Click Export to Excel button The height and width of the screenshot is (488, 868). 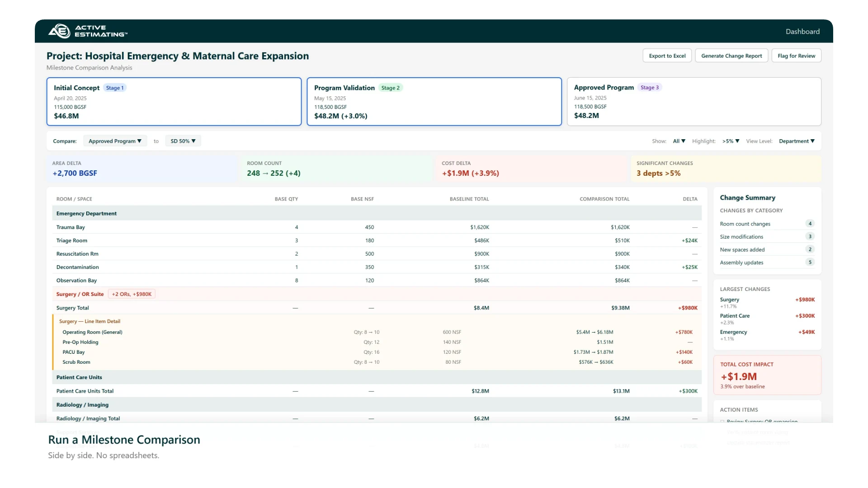click(667, 56)
